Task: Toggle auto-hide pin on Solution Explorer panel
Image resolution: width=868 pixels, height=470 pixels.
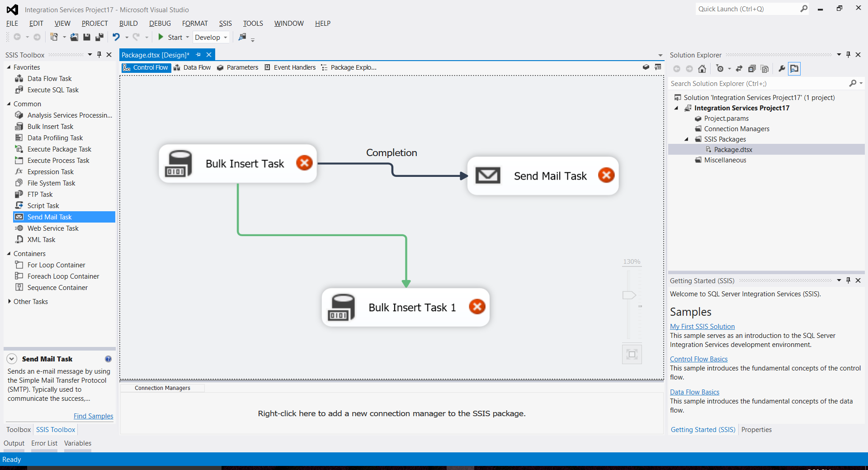Action: 849,55
